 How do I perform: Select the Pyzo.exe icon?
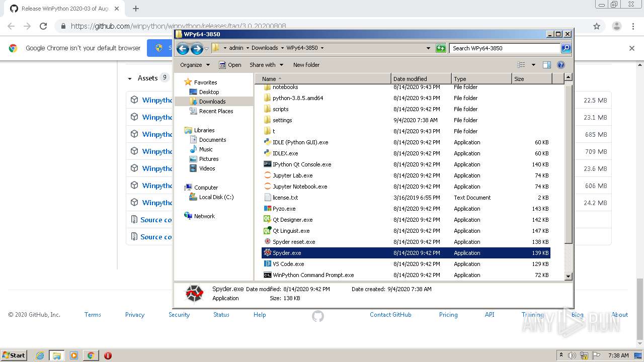coord(268,209)
